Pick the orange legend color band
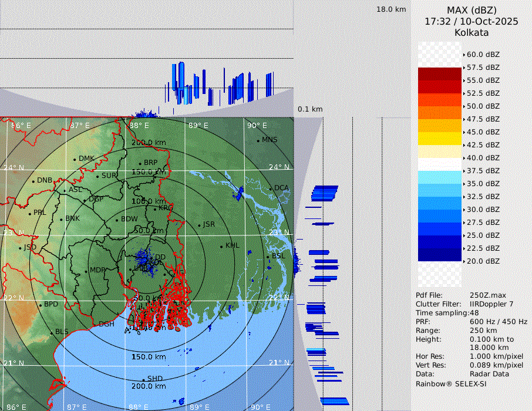The height and width of the screenshot is (411, 532). tap(440, 112)
